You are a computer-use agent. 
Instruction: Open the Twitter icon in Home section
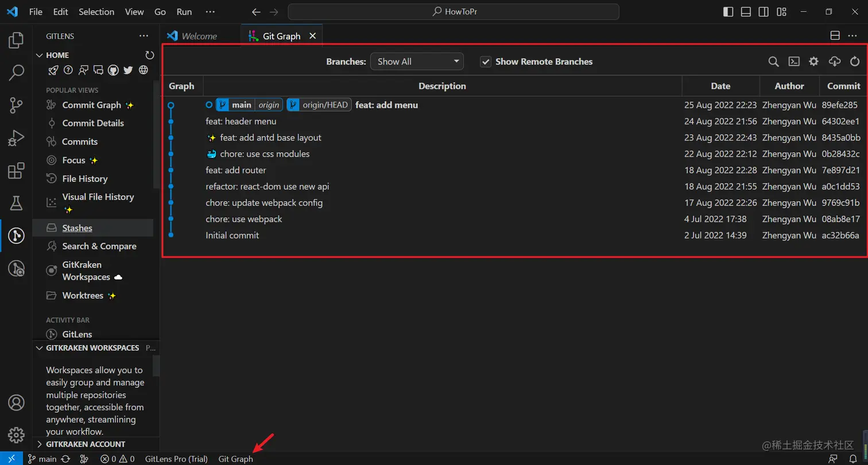[x=128, y=70]
